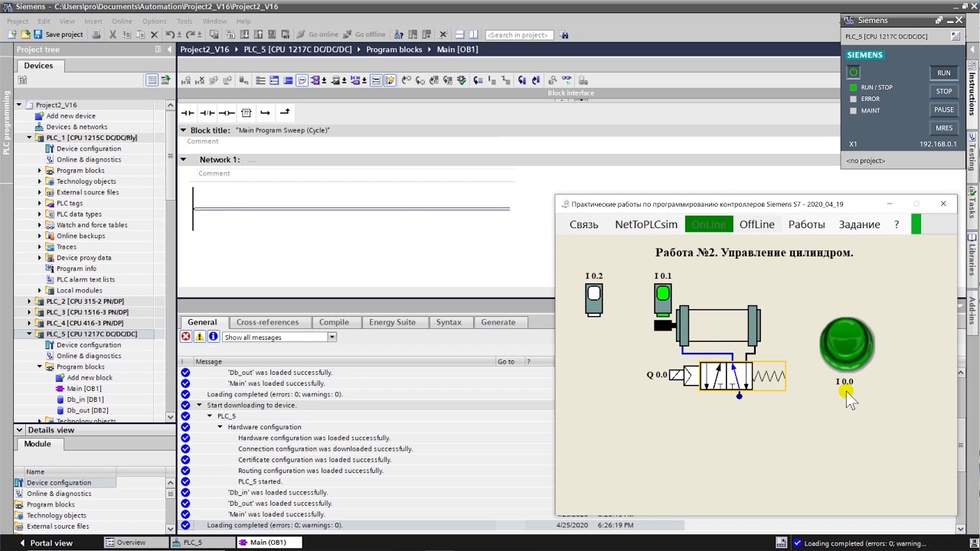Collapse Network 1
The width and height of the screenshot is (980, 551).
coord(184,160)
